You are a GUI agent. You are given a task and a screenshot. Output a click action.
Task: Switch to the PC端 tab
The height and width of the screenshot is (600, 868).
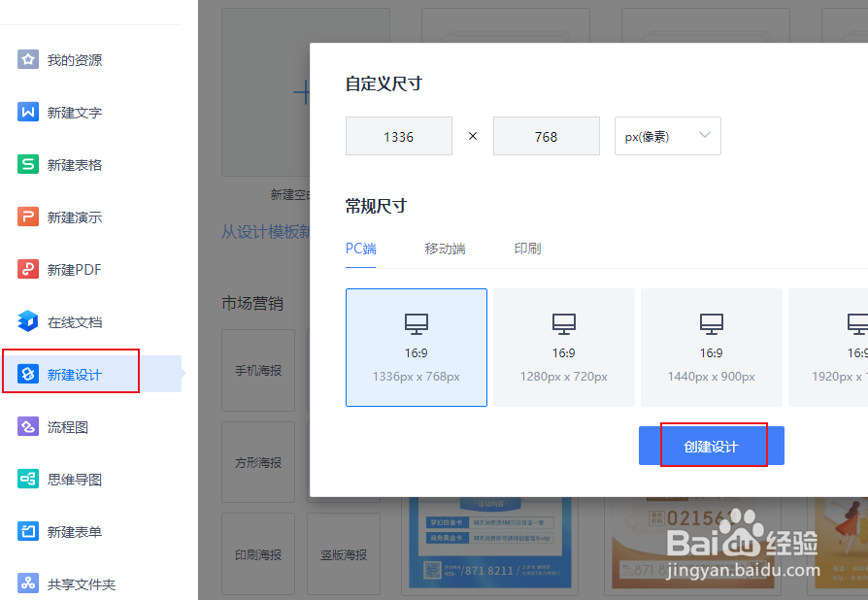point(360,249)
